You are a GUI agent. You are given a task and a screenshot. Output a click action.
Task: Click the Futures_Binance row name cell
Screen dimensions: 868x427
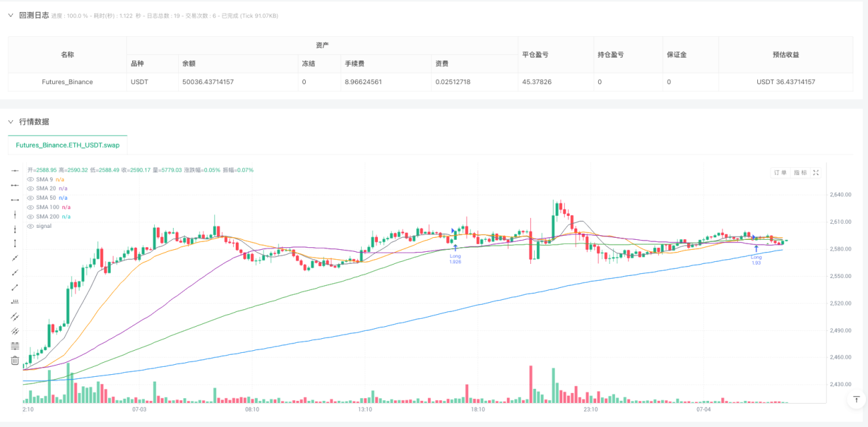tap(67, 82)
